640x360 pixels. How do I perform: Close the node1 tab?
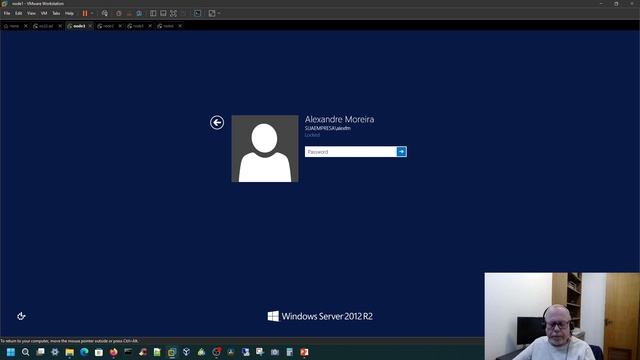[x=90, y=26]
